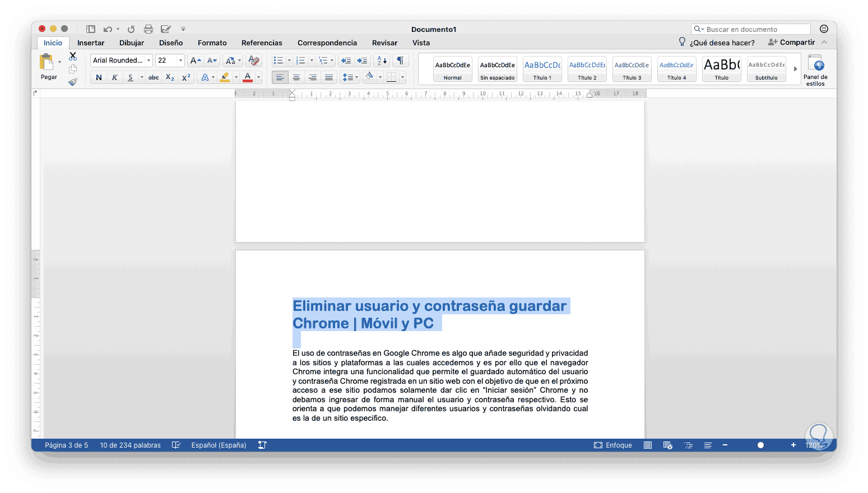Expand the Paste options arrow
This screenshot has width=868, height=493.
[59, 62]
